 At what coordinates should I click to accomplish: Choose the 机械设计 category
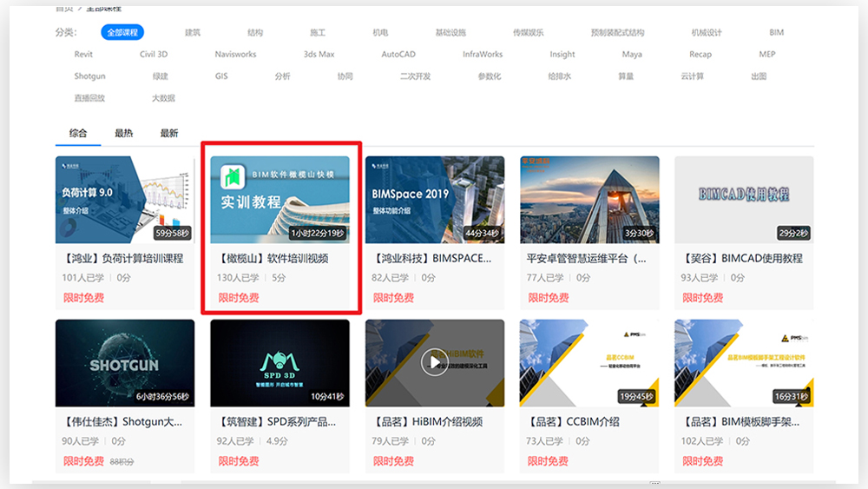pos(707,33)
